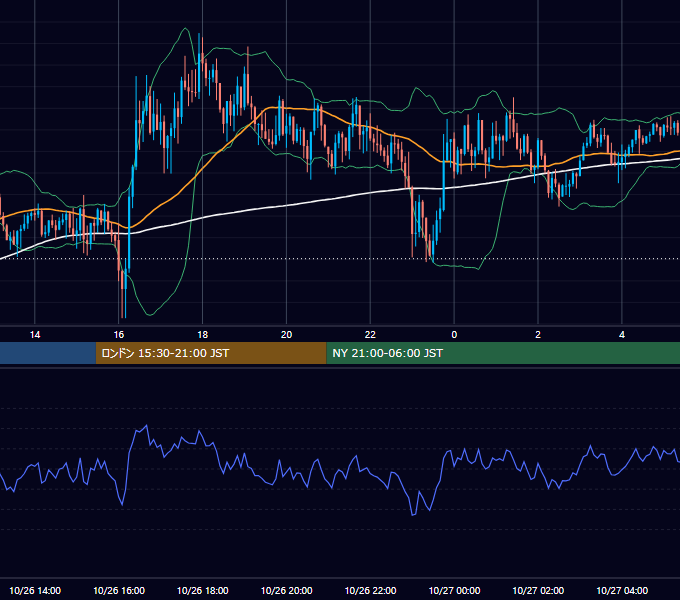Viewport: 680px width, 600px height.
Task: Click the 10/27 02:00 date label
Action: 538,590
